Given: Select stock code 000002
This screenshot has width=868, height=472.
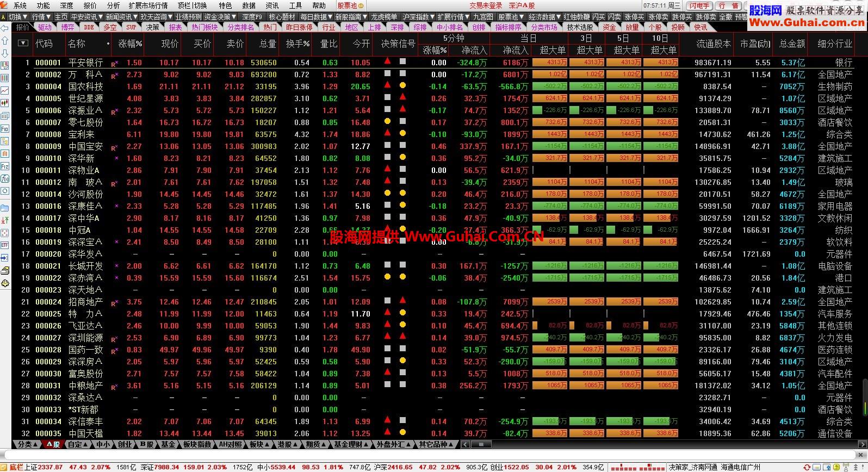Looking at the screenshot, I should (x=48, y=74).
